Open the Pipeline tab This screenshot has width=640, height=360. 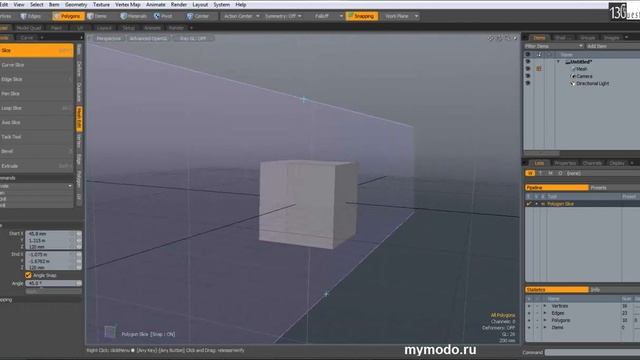point(557,188)
